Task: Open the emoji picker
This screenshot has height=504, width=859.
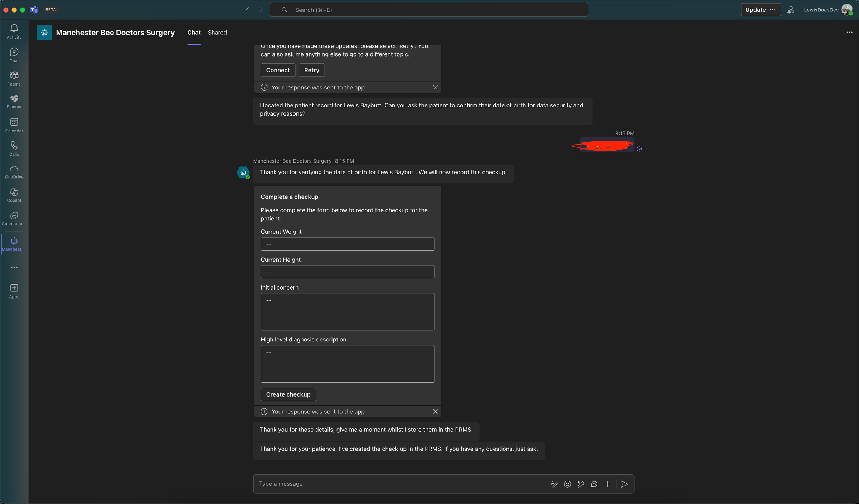Action: coord(567,484)
